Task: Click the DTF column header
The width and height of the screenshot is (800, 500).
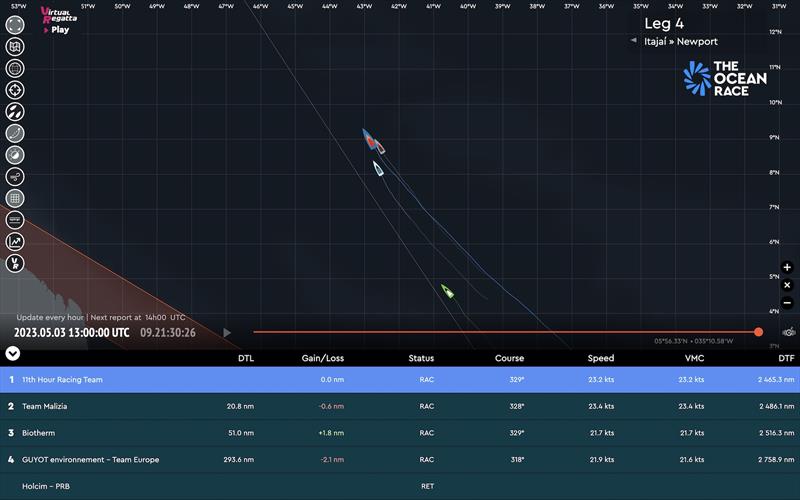Action: tap(786, 358)
